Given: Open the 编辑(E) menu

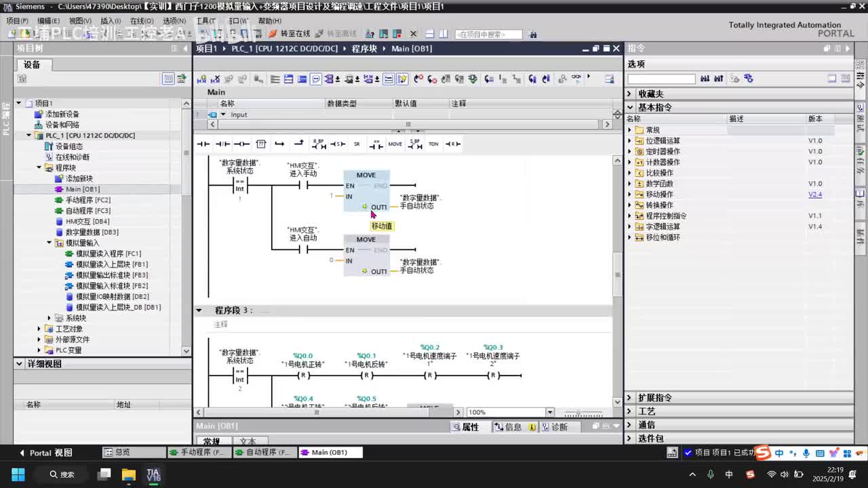Looking at the screenshot, I should tap(49, 21).
